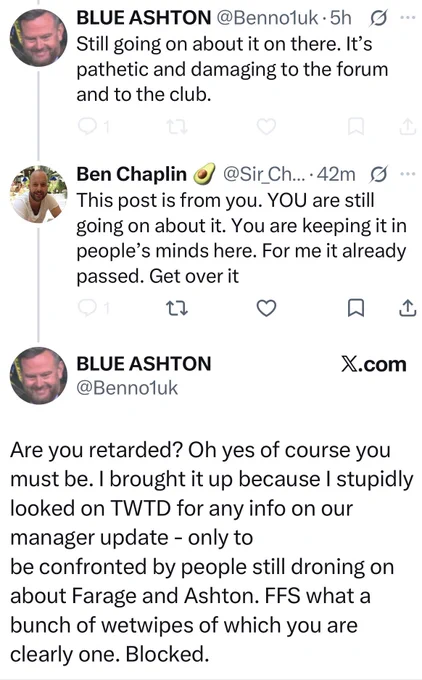
Task: Open the @Sir_Ch... handle link
Action: coord(264,174)
